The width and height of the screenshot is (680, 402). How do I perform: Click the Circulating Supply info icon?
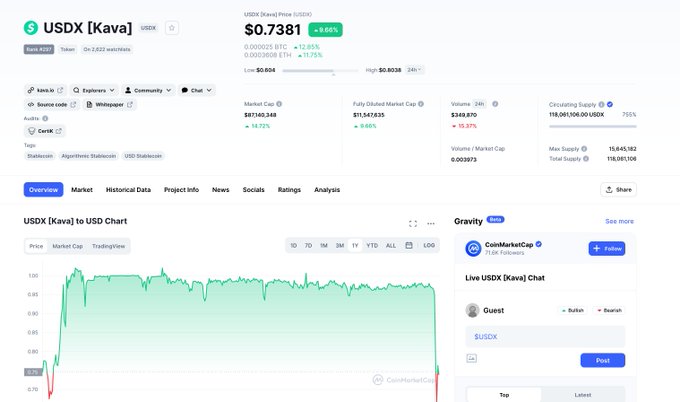(602, 105)
